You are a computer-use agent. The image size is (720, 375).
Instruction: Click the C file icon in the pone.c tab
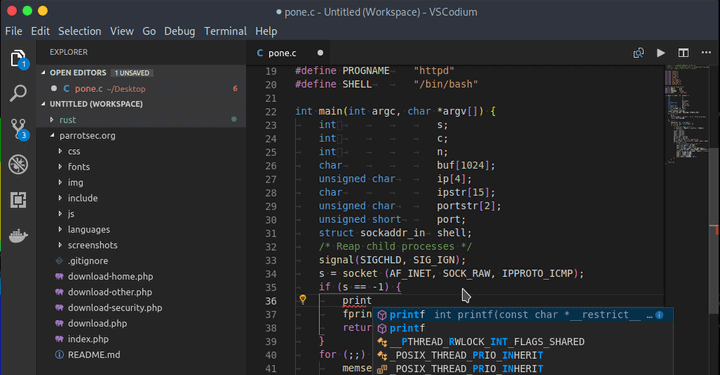pos(260,53)
